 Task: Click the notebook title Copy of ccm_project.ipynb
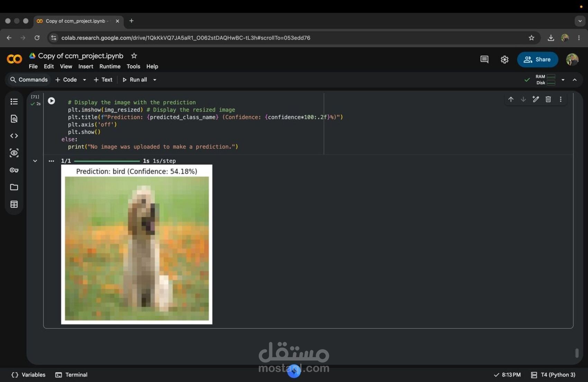click(81, 56)
